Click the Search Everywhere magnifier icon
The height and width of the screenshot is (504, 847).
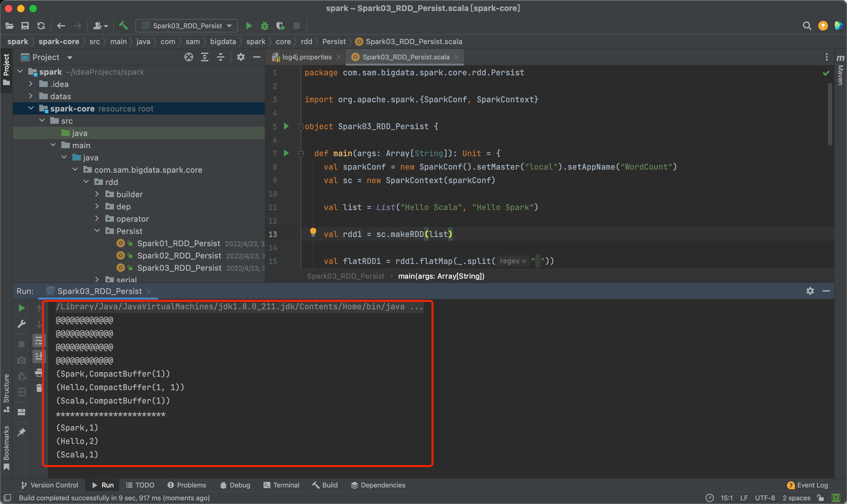[x=807, y=26]
